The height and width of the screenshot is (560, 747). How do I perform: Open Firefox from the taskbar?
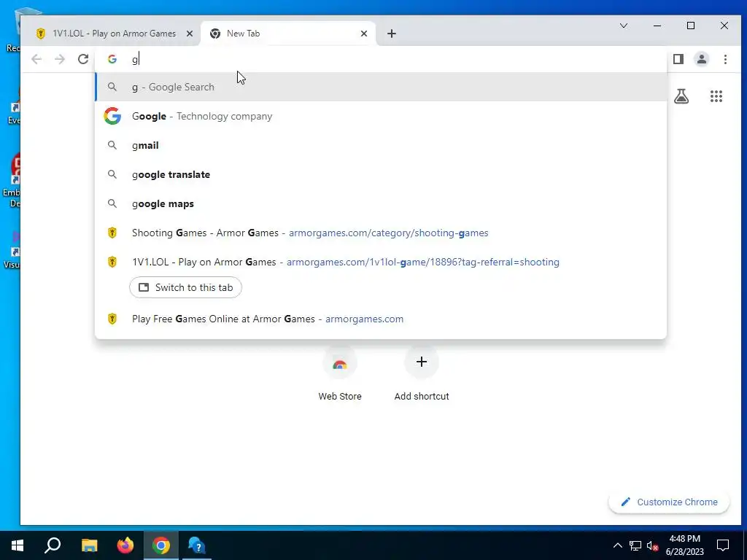click(125, 545)
